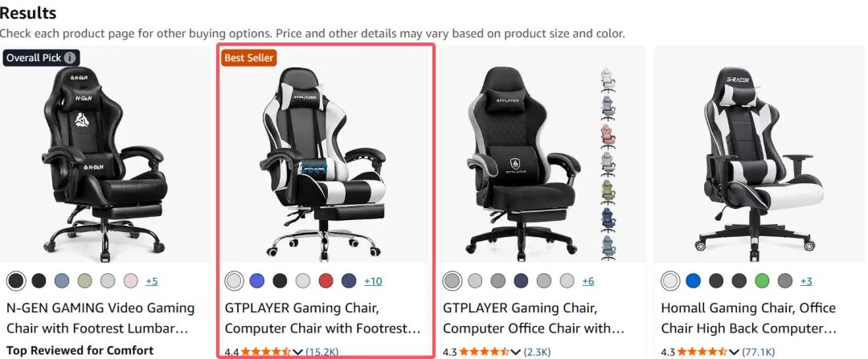Open +6 additional colors for GTPLAYER office chair
868x359 pixels.
588,282
